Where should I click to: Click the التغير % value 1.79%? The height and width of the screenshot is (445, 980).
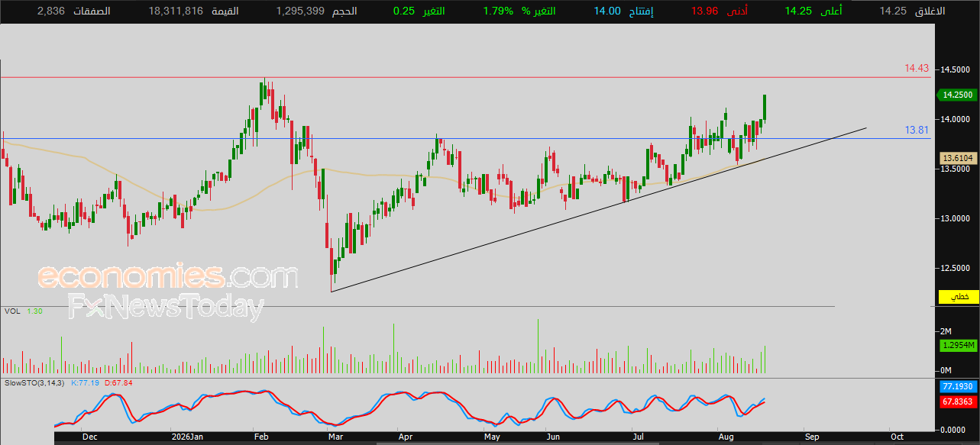pyautogui.click(x=497, y=11)
